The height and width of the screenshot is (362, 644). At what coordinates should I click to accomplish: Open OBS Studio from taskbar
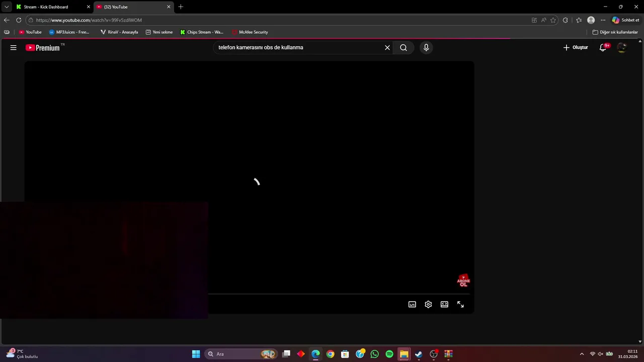pos(434,354)
